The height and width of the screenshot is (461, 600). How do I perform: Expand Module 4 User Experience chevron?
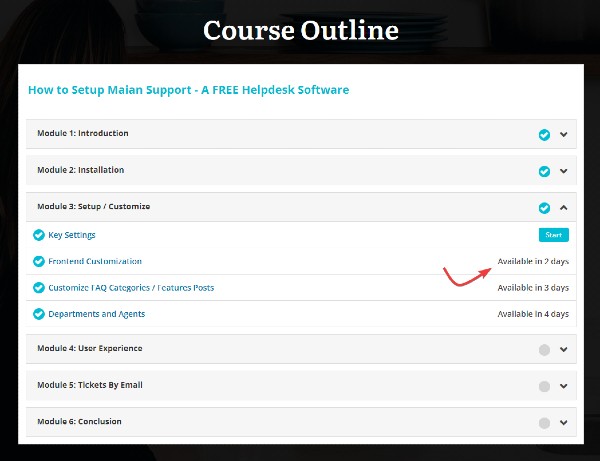[564, 350]
